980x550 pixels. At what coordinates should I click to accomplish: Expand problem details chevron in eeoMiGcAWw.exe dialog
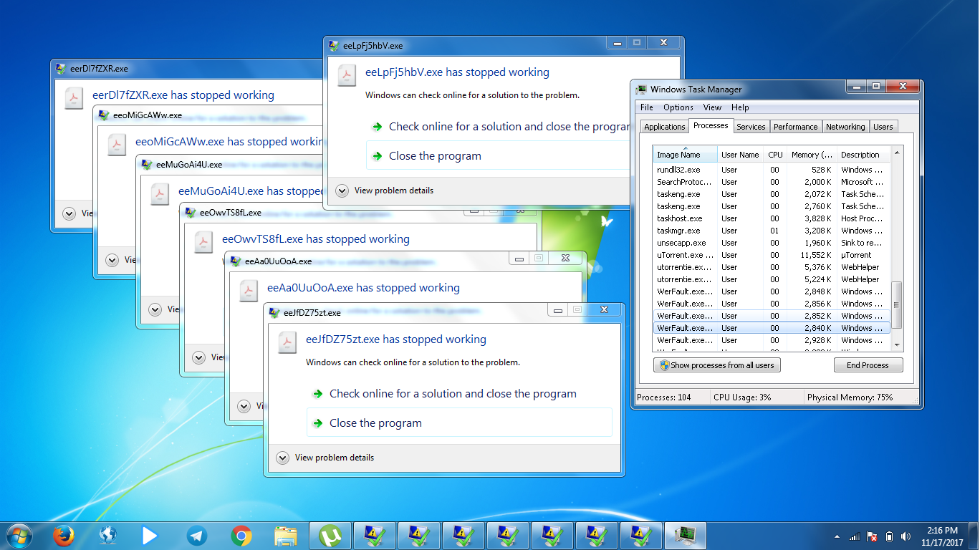pos(112,260)
